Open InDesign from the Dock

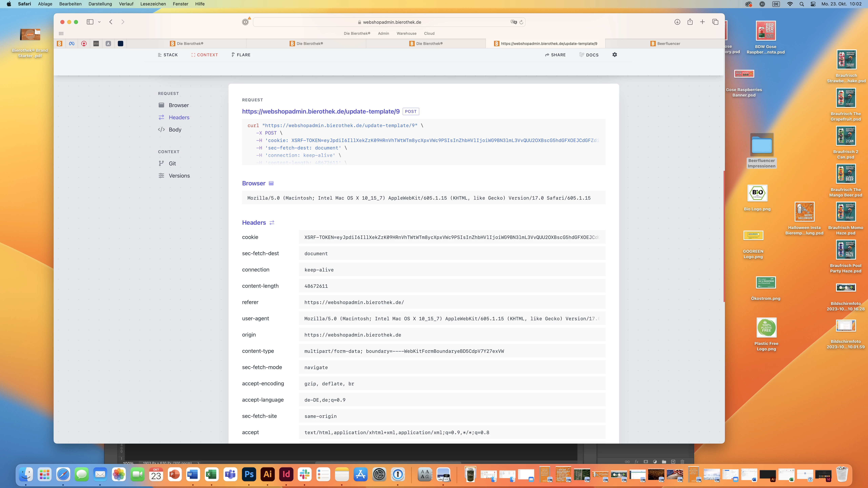pyautogui.click(x=286, y=474)
